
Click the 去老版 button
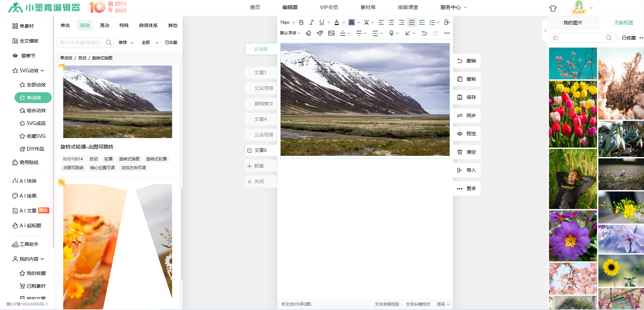pos(261,49)
